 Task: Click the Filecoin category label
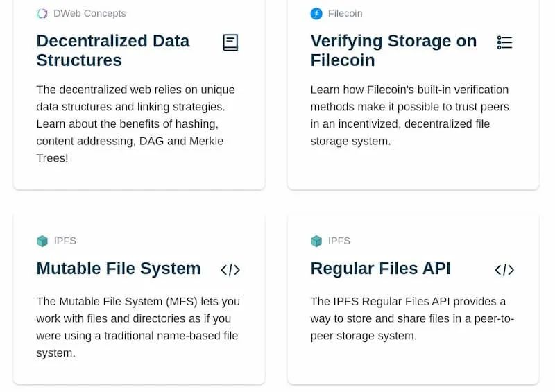point(345,14)
